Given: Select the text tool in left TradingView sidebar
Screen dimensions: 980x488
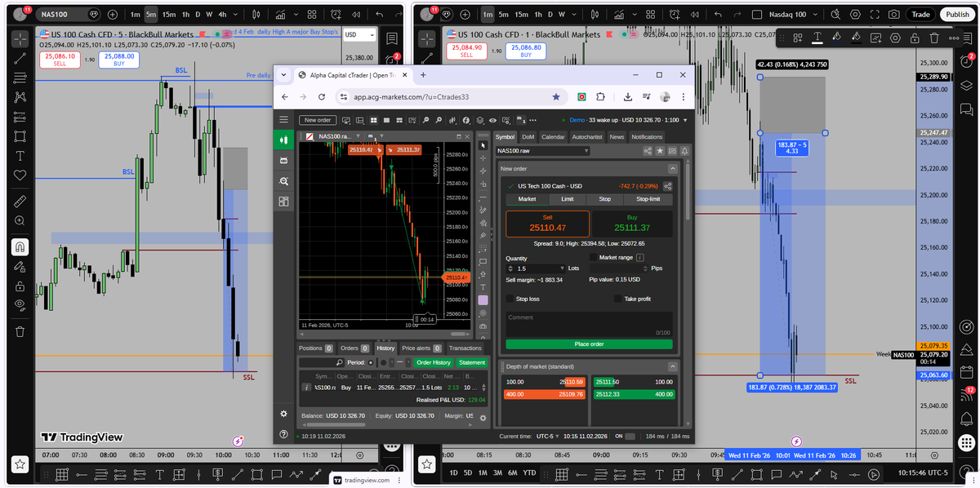Looking at the screenshot, I should pos(20,155).
